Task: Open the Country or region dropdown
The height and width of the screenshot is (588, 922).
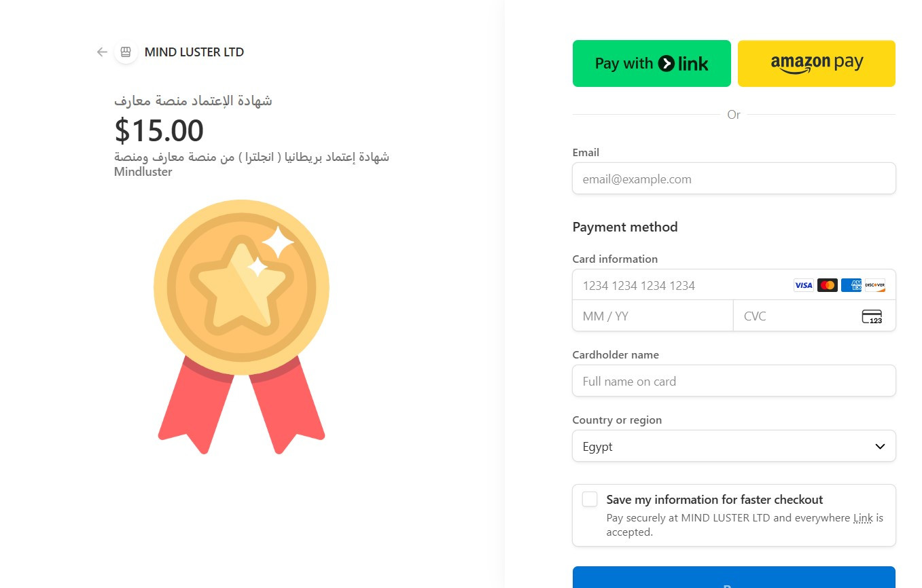Action: [x=734, y=446]
